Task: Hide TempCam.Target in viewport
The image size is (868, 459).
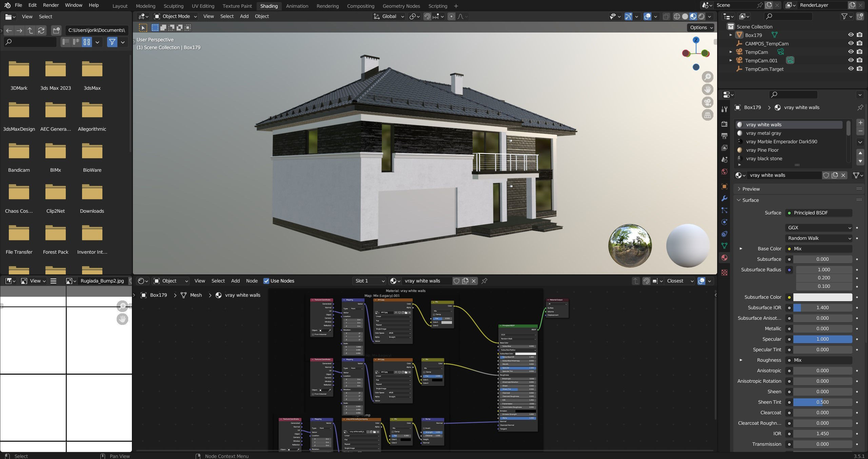Action: (851, 69)
